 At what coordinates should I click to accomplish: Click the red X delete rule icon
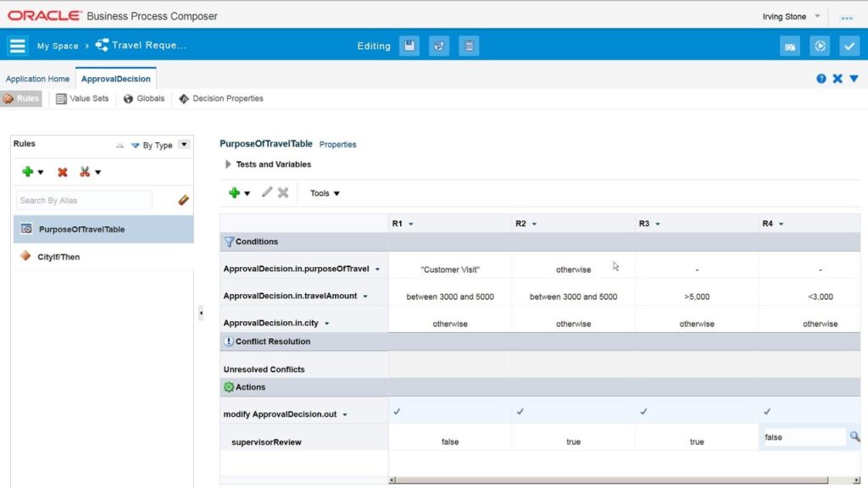pyautogui.click(x=63, y=172)
